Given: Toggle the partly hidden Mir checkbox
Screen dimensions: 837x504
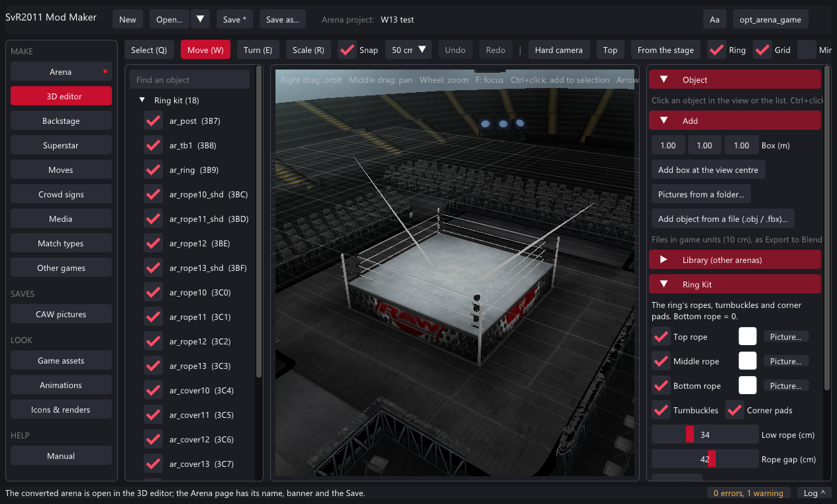Looking at the screenshot, I should click(807, 50).
